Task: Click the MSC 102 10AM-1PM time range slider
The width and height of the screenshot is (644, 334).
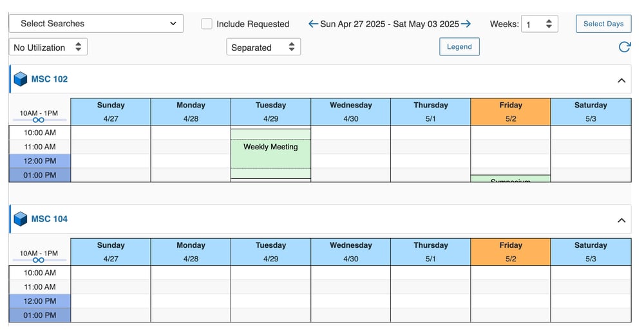Action: point(39,120)
